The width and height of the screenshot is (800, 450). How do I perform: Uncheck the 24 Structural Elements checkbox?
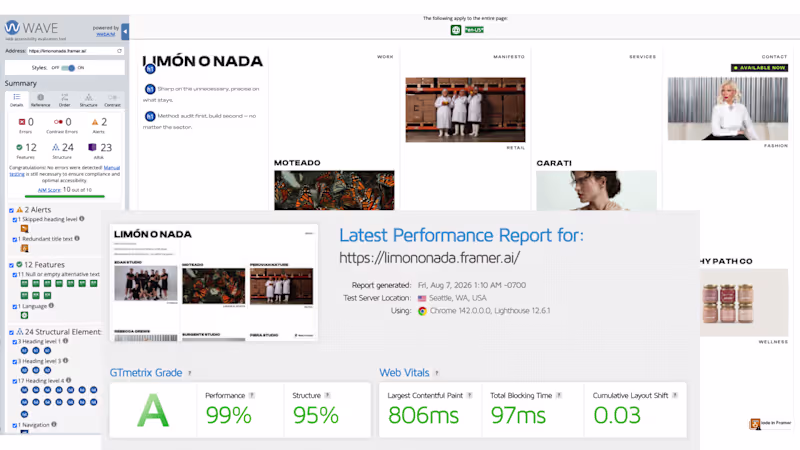coord(11,333)
